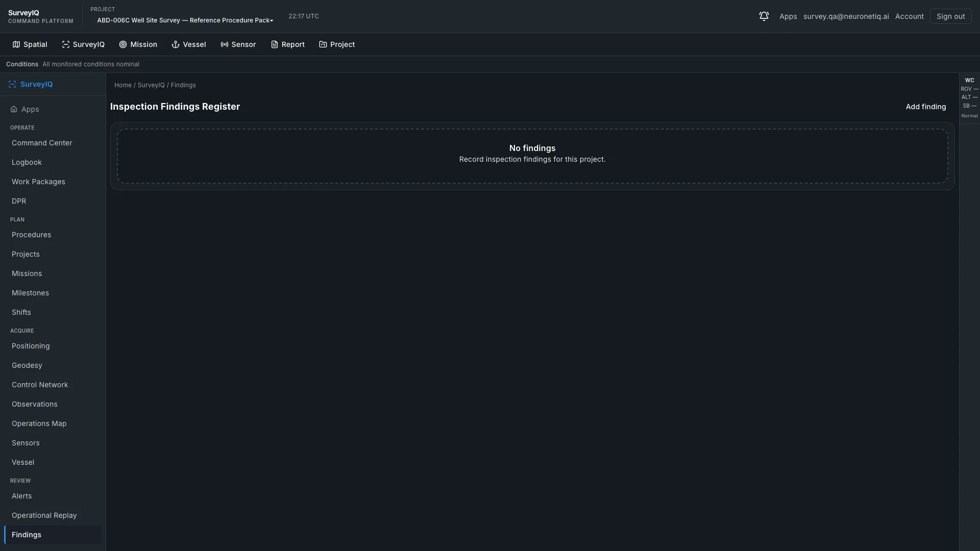Screen dimensions: 980x551
Task: Click the WC status panel on right
Action: point(969,98)
